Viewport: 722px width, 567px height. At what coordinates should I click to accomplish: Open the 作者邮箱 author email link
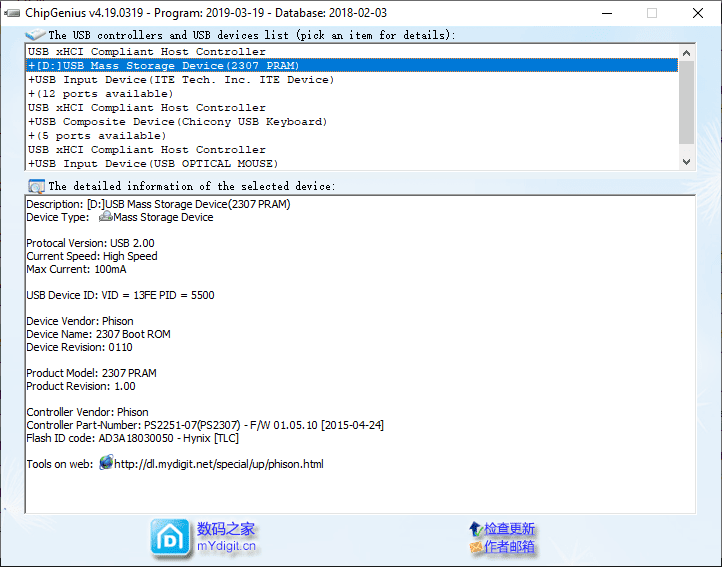pyautogui.click(x=509, y=547)
